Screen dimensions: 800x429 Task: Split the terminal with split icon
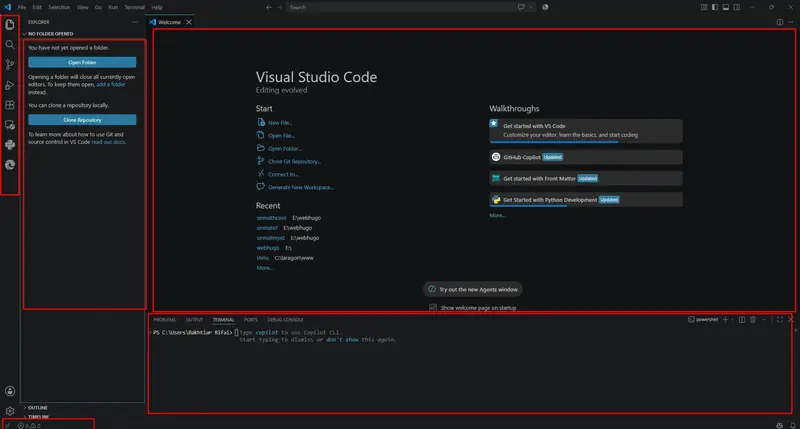coord(742,320)
